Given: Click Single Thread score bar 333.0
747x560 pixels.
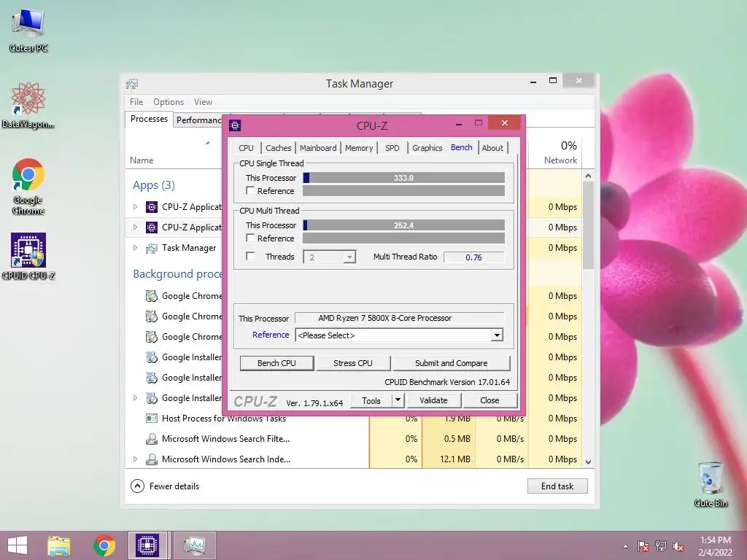Looking at the screenshot, I should [403, 178].
